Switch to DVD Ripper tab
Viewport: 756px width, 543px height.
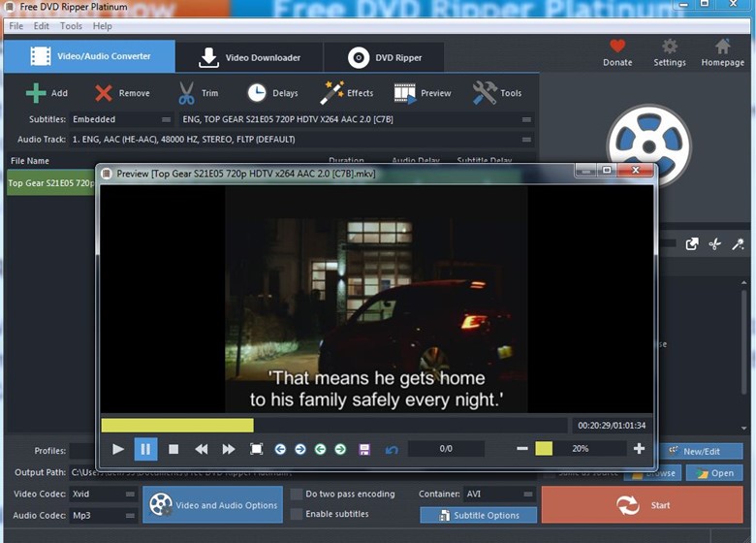point(384,58)
